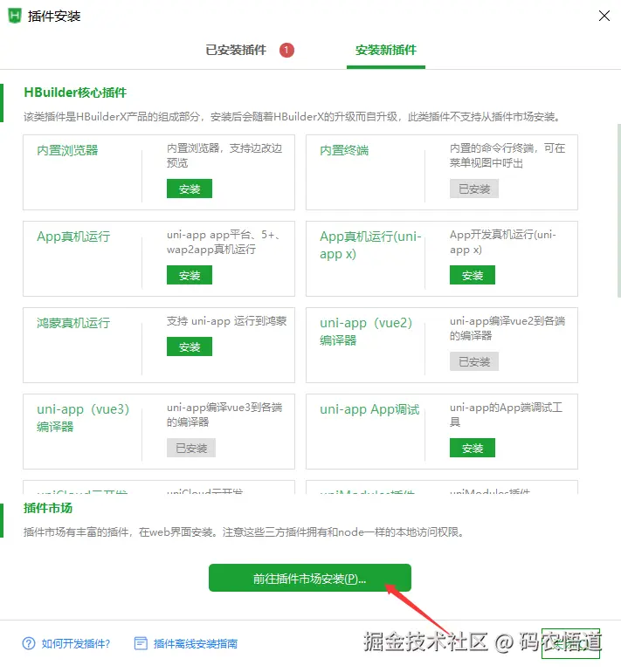
Task: Click the App真机运行(uni-app x) title
Action: (x=370, y=245)
